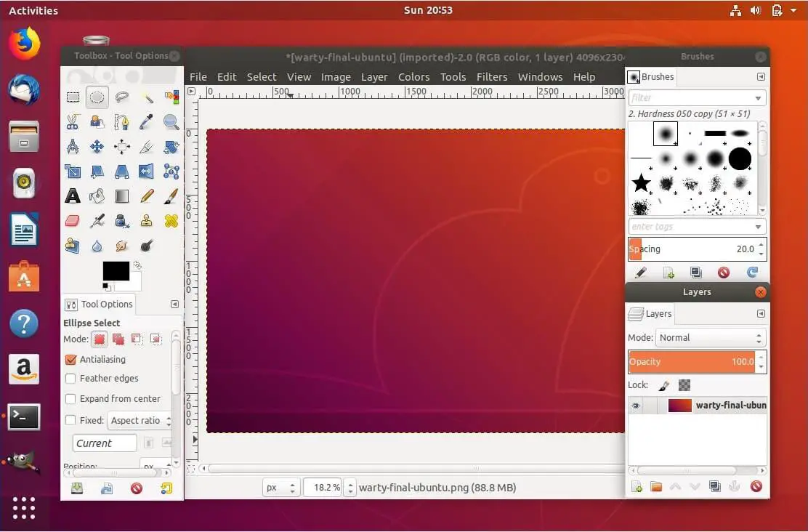Enable Expand from center option
The height and width of the screenshot is (532, 808).
71,398
